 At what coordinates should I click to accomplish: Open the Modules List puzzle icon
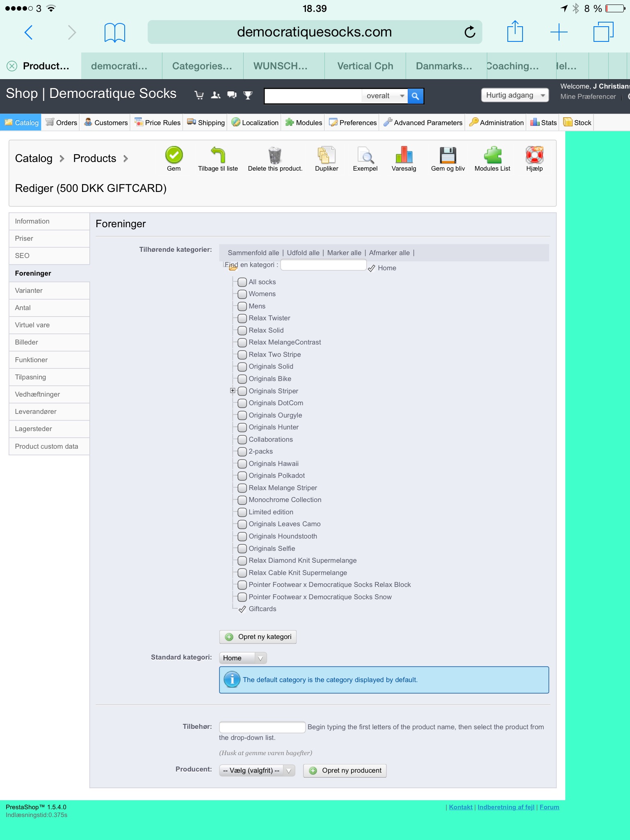pos(493,155)
